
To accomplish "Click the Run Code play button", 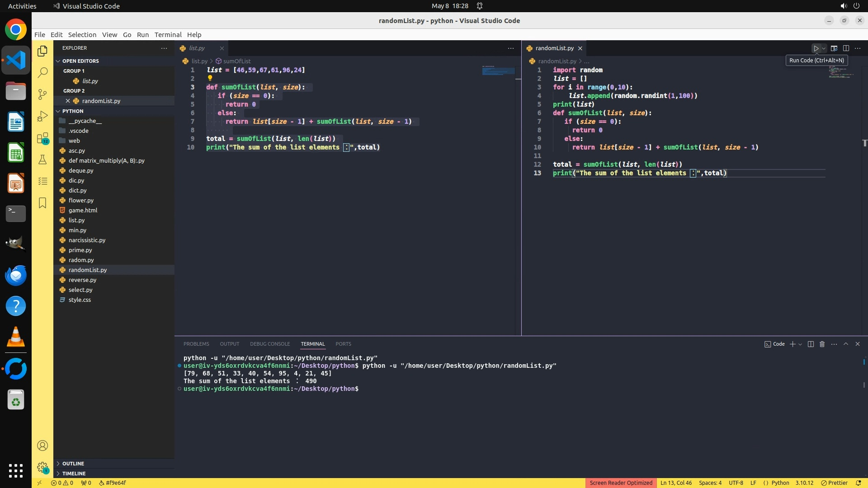I will pos(816,48).
